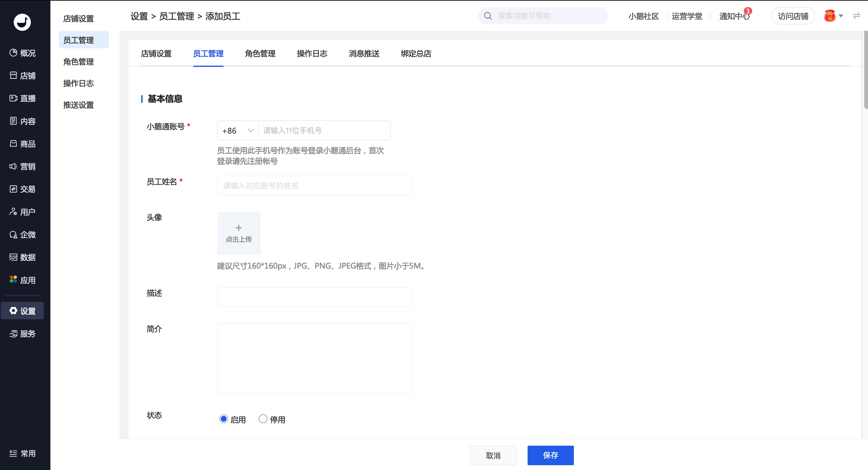Open 店铺 section in the sidebar
The height and width of the screenshot is (470, 868).
pos(23,76)
